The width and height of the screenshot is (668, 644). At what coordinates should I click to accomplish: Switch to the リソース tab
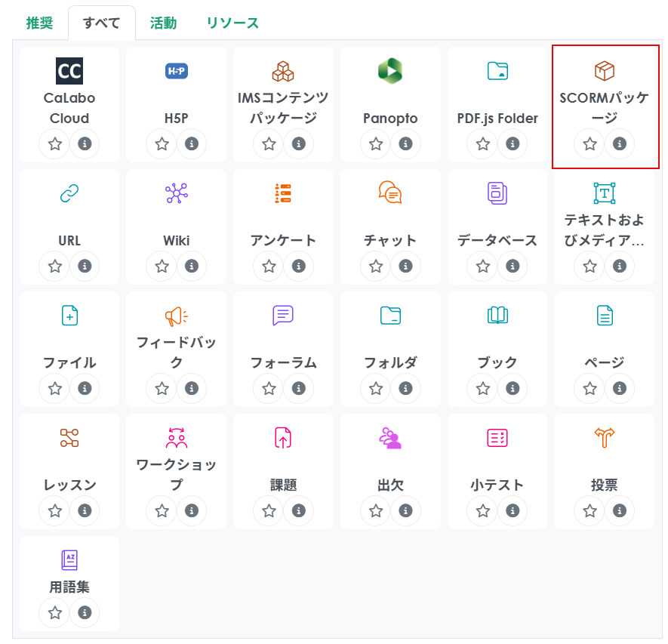coord(232,23)
